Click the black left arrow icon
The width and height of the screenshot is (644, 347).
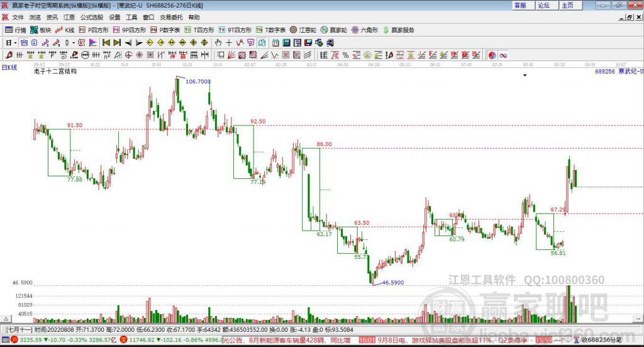[x=128, y=43]
